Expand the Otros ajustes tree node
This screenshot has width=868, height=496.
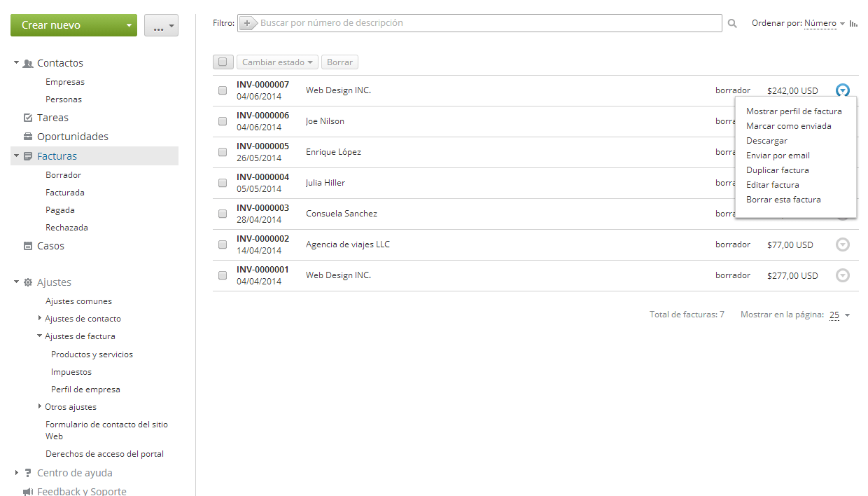[x=40, y=406]
